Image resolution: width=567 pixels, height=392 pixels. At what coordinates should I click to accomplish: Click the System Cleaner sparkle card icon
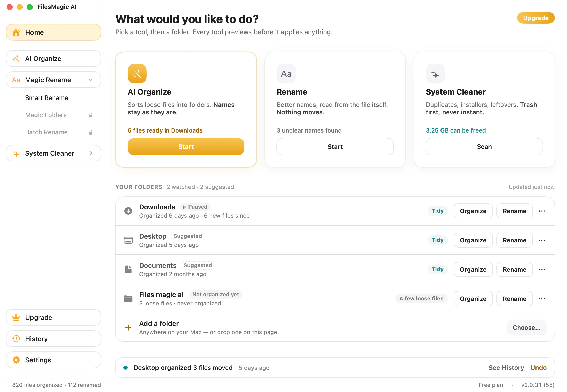coord(435,74)
